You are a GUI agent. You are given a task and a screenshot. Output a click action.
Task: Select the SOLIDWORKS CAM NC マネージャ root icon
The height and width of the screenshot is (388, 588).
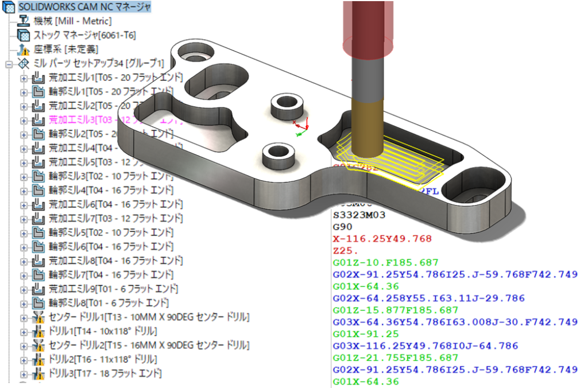[8, 7]
